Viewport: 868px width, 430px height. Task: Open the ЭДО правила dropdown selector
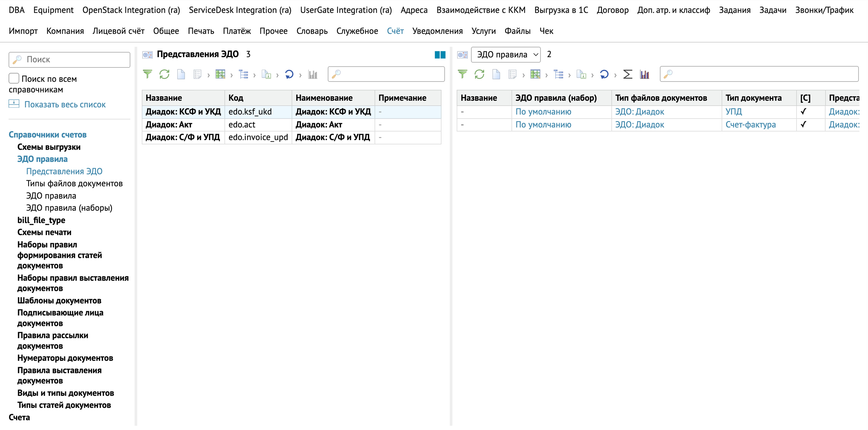(x=506, y=55)
